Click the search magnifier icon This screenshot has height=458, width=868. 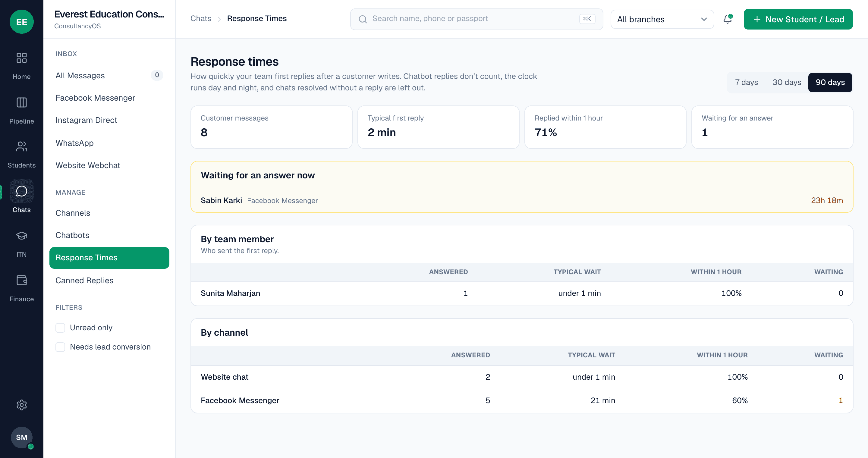coord(363,19)
